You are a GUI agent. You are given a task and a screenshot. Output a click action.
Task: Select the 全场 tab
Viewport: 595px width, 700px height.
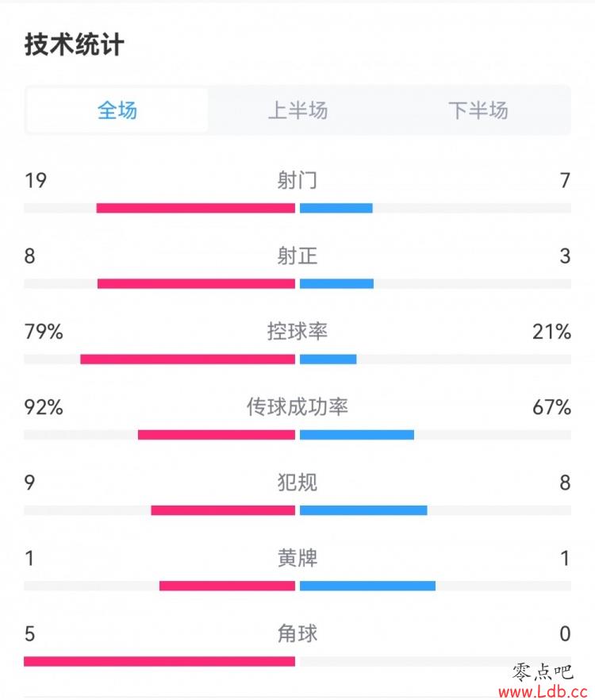coord(117,110)
